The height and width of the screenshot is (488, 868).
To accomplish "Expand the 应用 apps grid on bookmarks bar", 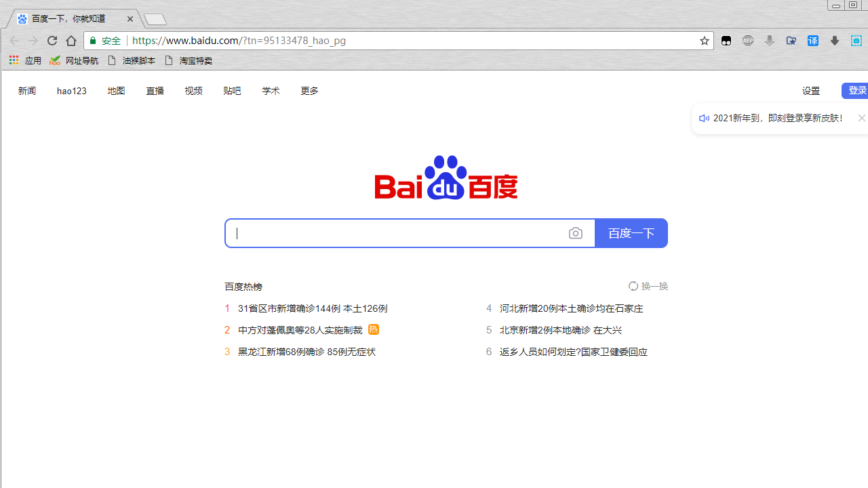I will point(13,60).
